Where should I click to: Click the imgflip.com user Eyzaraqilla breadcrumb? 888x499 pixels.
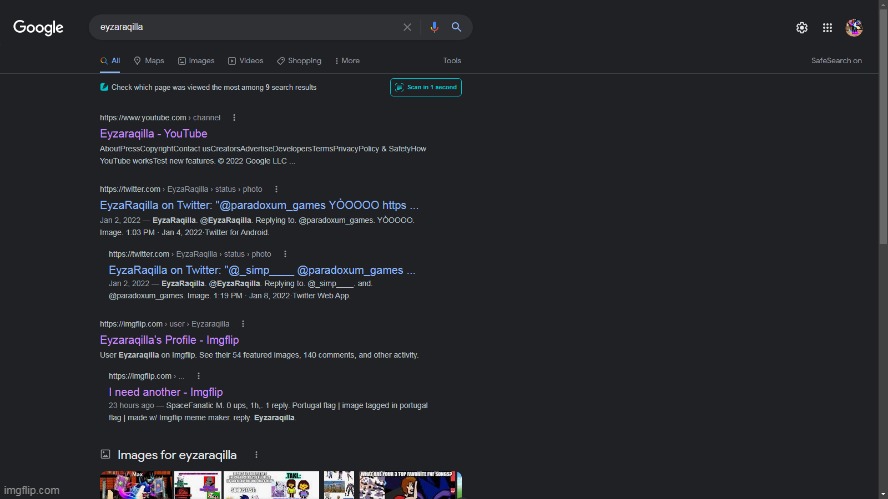(x=164, y=324)
